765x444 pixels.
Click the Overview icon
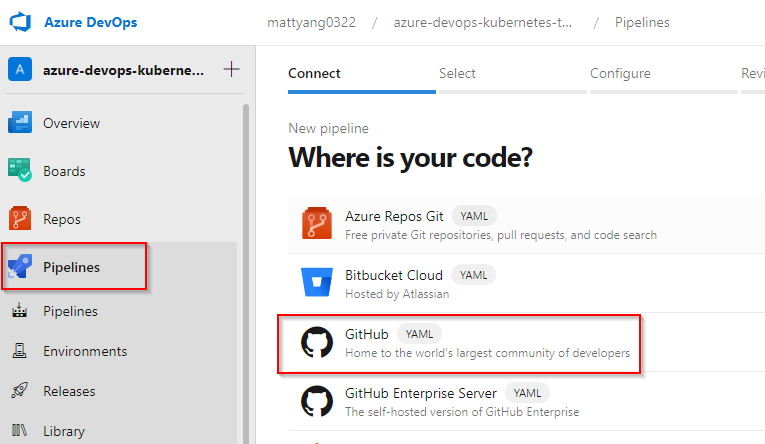click(20, 122)
